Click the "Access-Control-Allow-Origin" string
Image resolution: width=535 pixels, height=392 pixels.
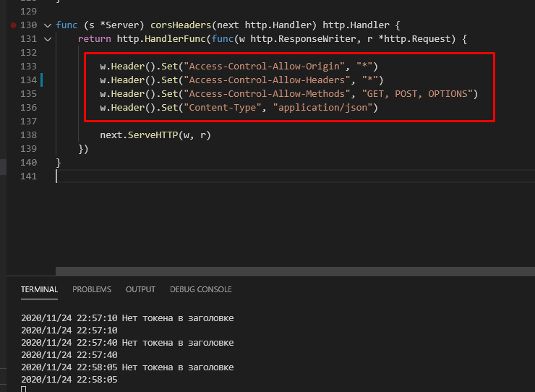tap(264, 67)
